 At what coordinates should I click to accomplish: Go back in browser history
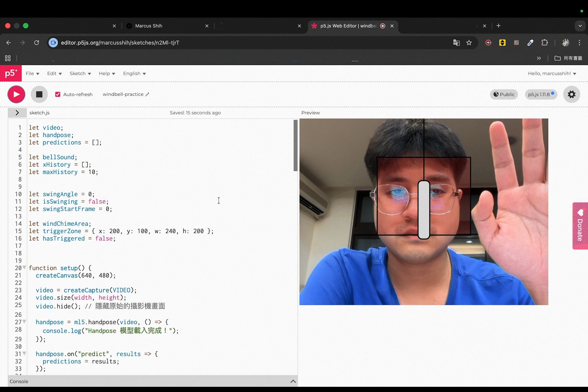[9, 43]
